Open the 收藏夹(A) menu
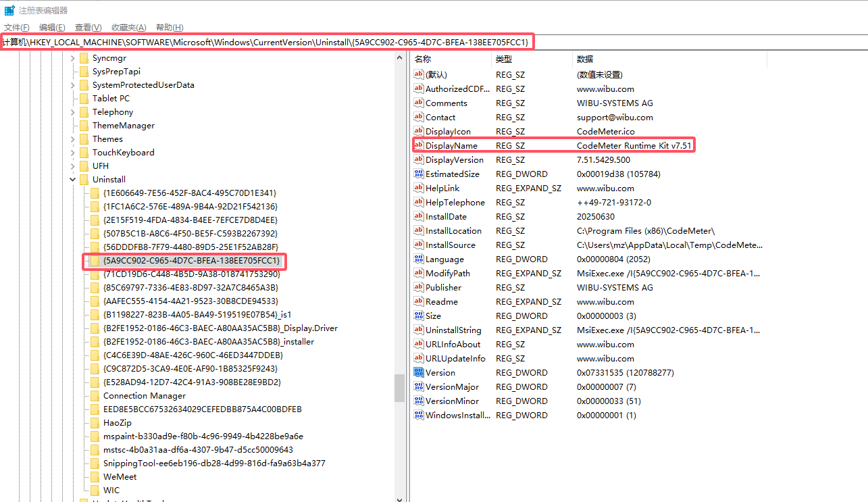Viewport: 868px width, 502px height. click(x=128, y=27)
